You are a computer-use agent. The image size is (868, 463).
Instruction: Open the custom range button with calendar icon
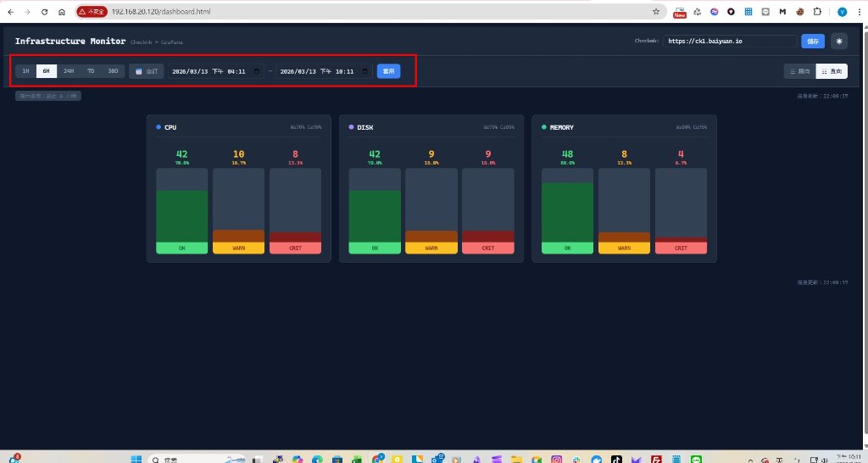coord(147,71)
